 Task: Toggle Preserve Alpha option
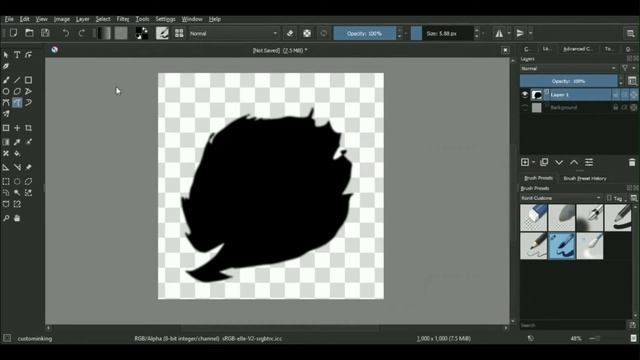click(307, 33)
